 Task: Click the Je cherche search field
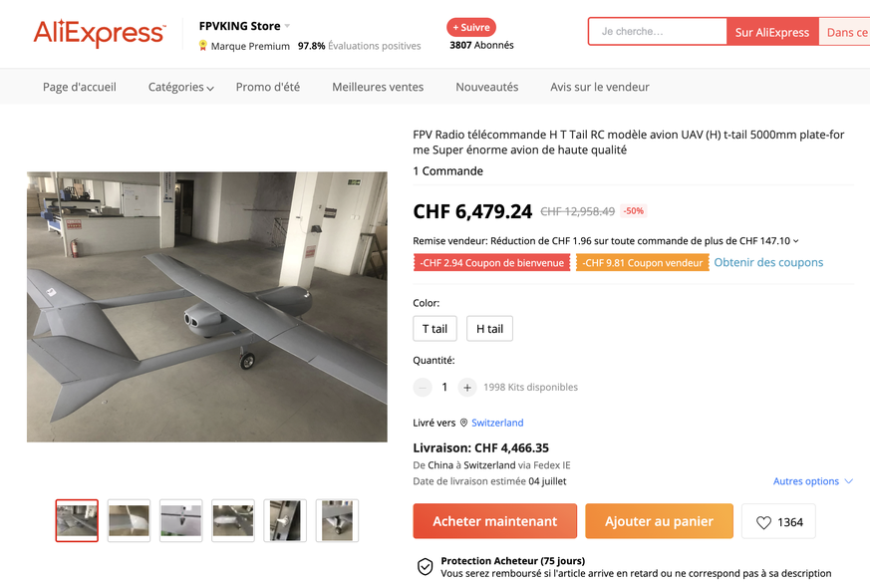point(657,32)
